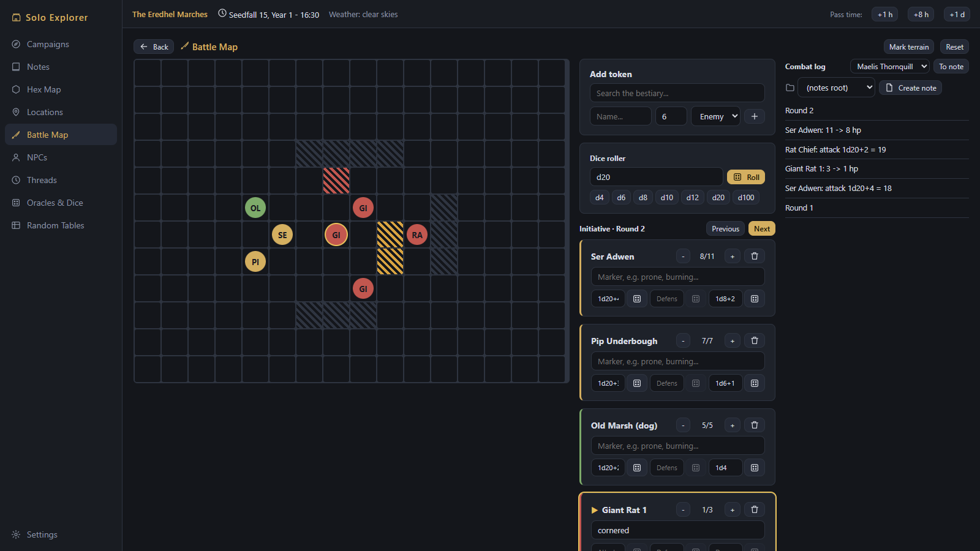The height and width of the screenshot is (551, 980).
Task: Remove Old Marsh (dog) via trash icon
Action: pos(755,425)
